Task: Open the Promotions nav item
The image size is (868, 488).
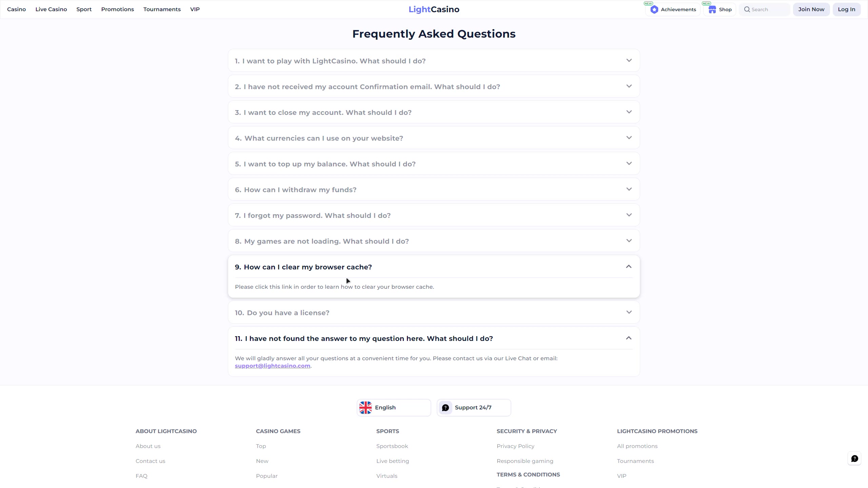Action: click(x=117, y=9)
